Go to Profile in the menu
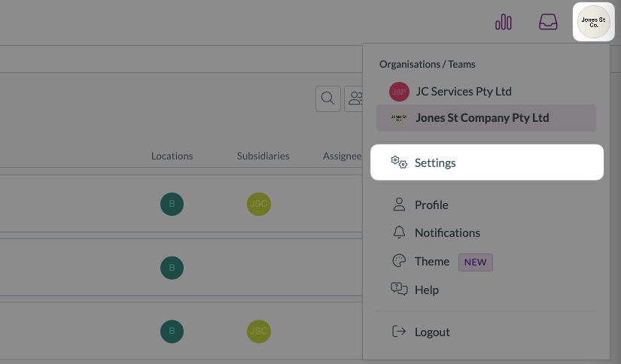The width and height of the screenshot is (621, 364). [431, 205]
